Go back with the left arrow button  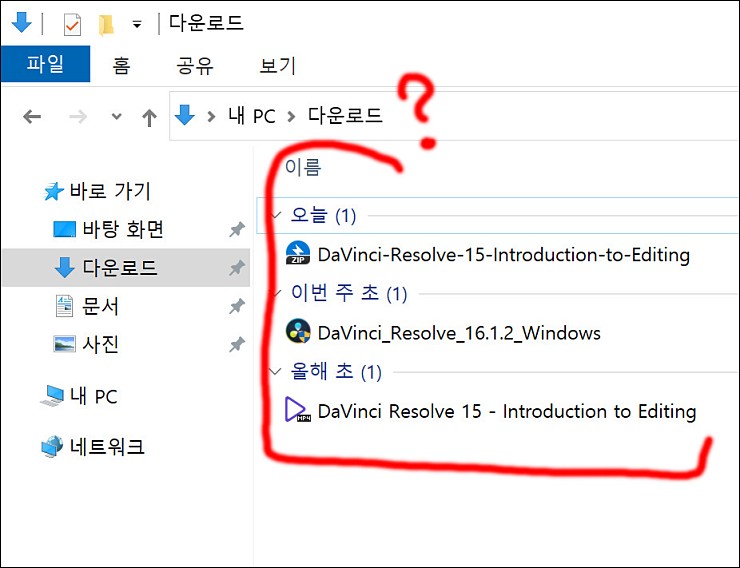pos(32,116)
